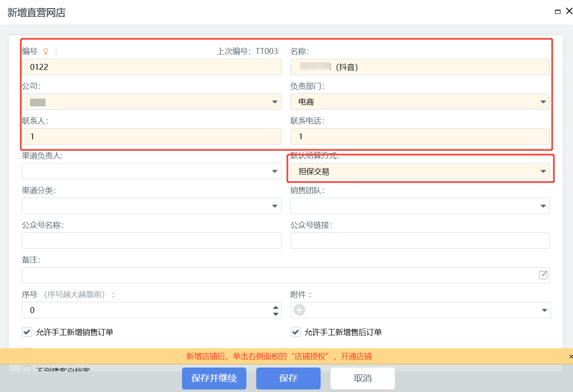
Task: Click into the 联系人 input field
Action: (x=152, y=136)
